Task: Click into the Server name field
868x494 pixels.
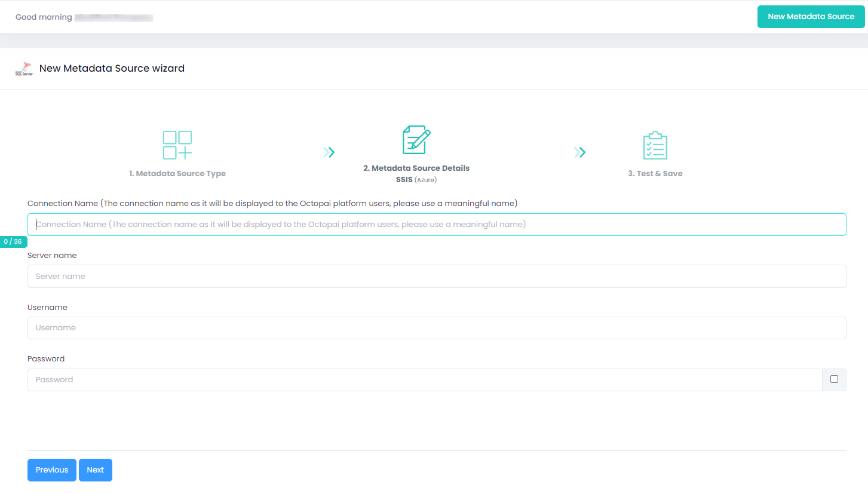Action: click(x=437, y=277)
